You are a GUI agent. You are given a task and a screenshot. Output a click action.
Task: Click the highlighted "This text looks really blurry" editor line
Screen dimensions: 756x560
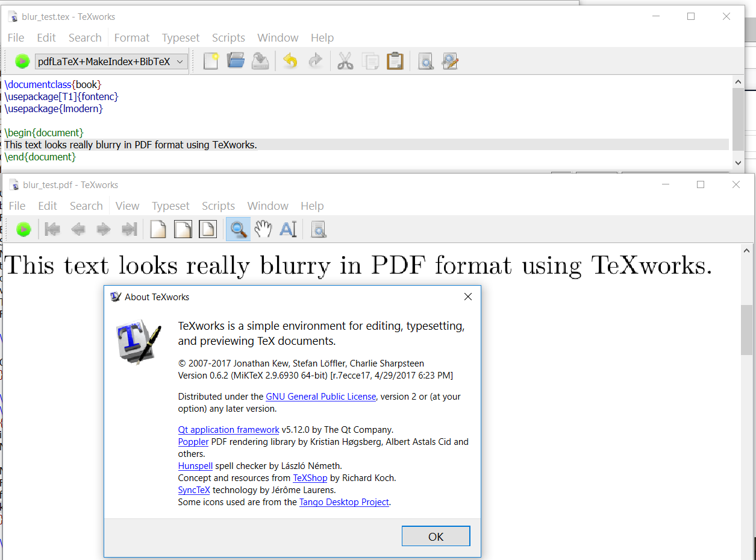[366, 145]
